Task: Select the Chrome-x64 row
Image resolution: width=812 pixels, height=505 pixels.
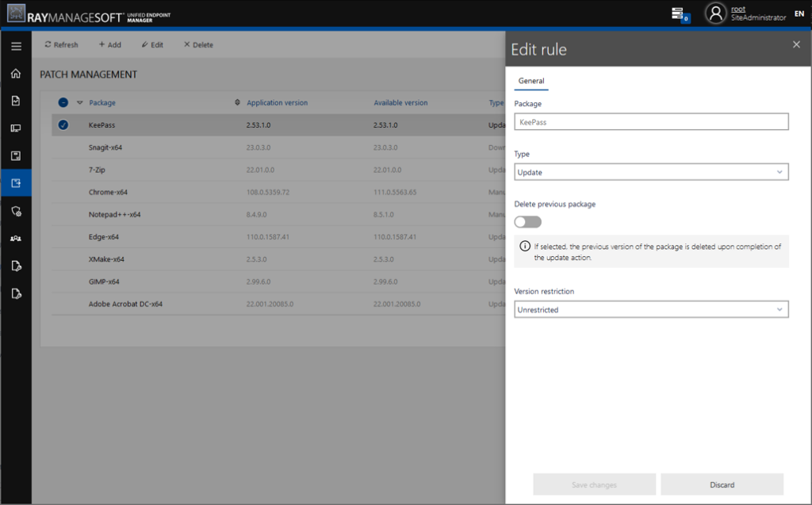Action: (278, 192)
